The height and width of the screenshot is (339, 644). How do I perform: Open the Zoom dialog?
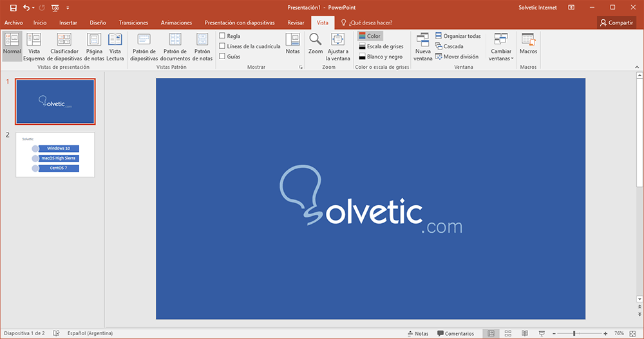point(316,44)
